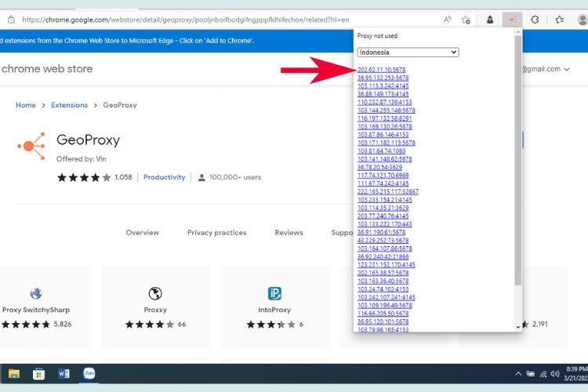Open the Indonesia country dropdown

point(408,53)
